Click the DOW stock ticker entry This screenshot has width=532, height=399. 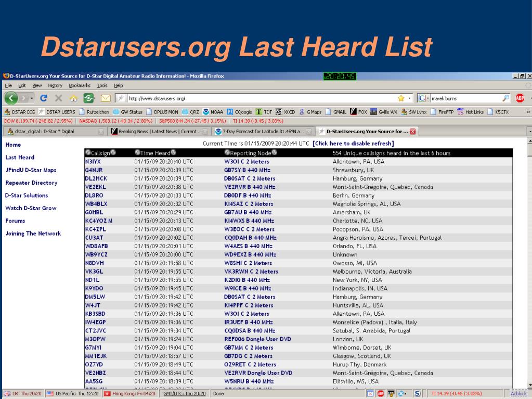click(38, 121)
